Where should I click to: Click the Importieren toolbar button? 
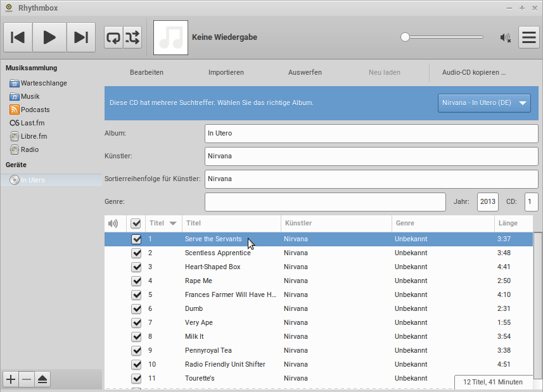(226, 72)
